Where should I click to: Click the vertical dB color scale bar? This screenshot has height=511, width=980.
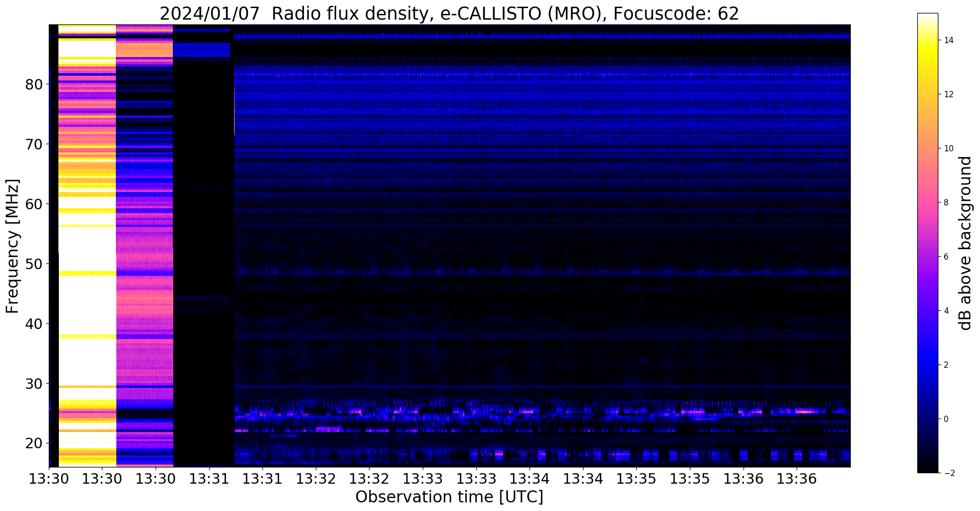pyautogui.click(x=927, y=243)
